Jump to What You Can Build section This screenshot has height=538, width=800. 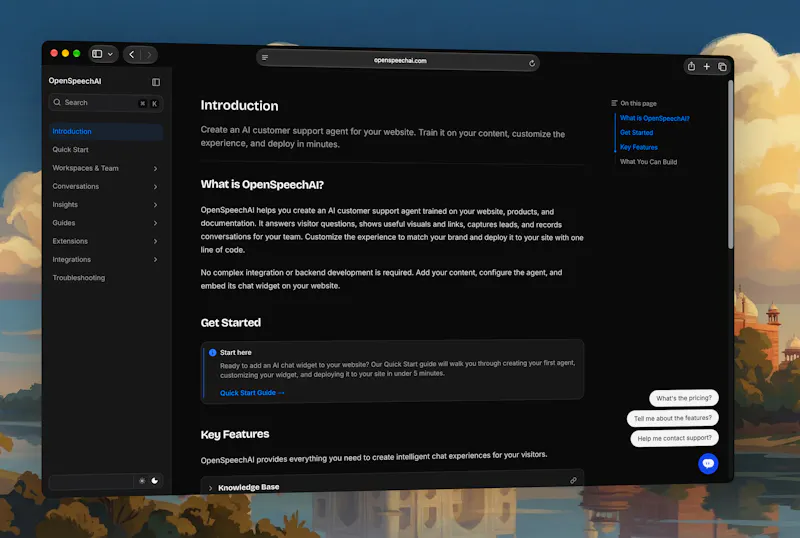pos(648,162)
